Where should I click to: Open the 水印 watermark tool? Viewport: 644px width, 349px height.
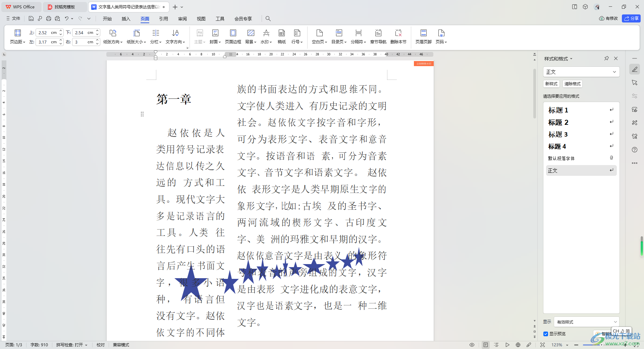tap(266, 37)
